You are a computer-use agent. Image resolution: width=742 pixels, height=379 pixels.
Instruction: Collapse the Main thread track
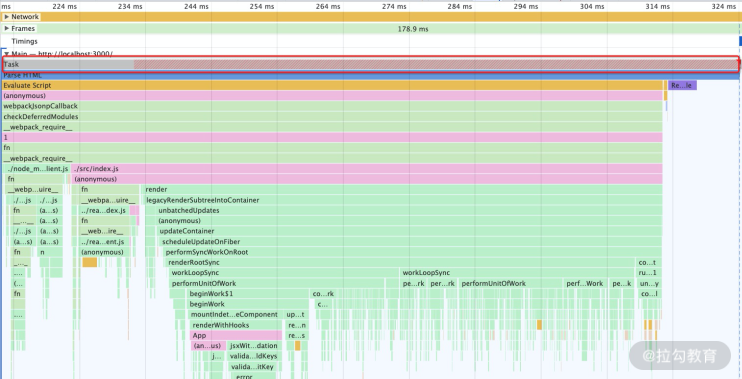pyautogui.click(x=7, y=53)
